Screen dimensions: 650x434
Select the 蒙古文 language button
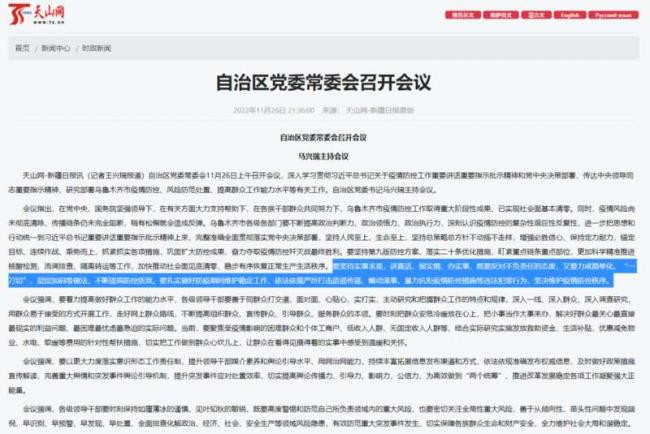pyautogui.click(x=536, y=15)
